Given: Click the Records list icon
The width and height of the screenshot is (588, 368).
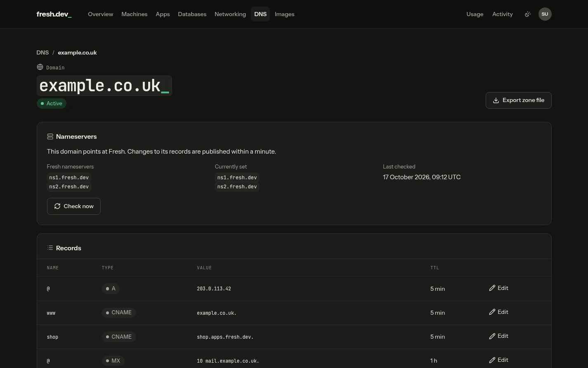Looking at the screenshot, I should pos(50,248).
